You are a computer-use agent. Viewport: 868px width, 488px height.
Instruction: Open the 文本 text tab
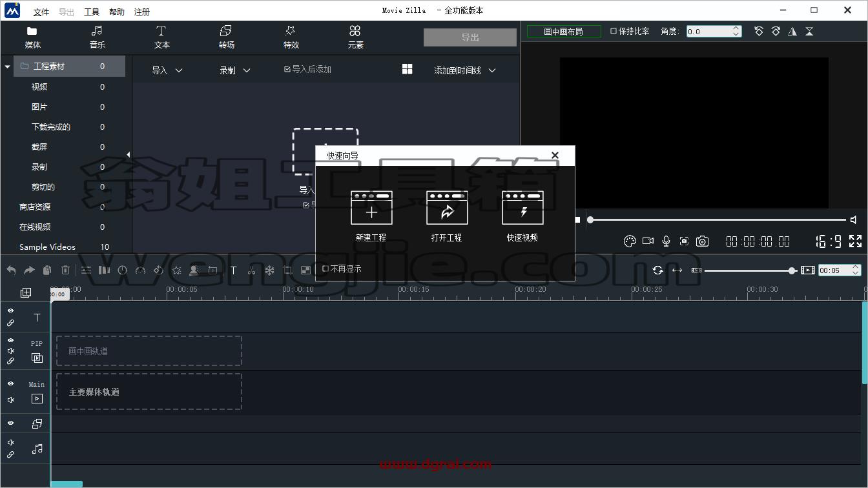tap(161, 37)
